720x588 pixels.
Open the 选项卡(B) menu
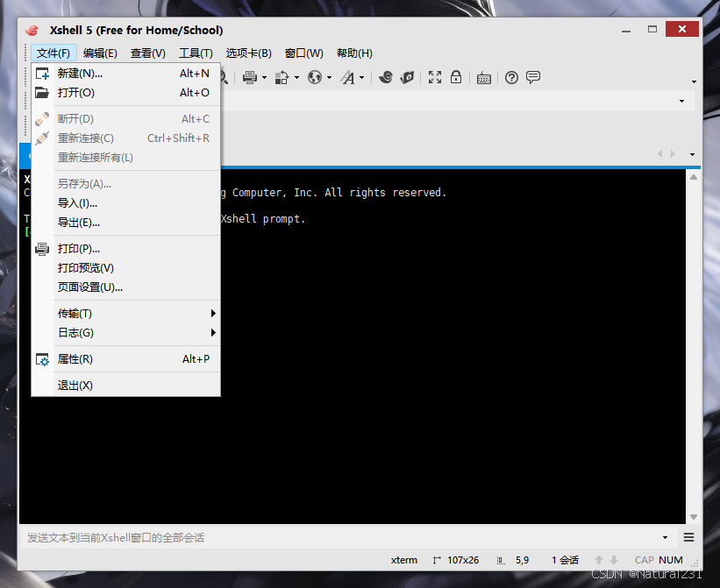pyautogui.click(x=249, y=53)
